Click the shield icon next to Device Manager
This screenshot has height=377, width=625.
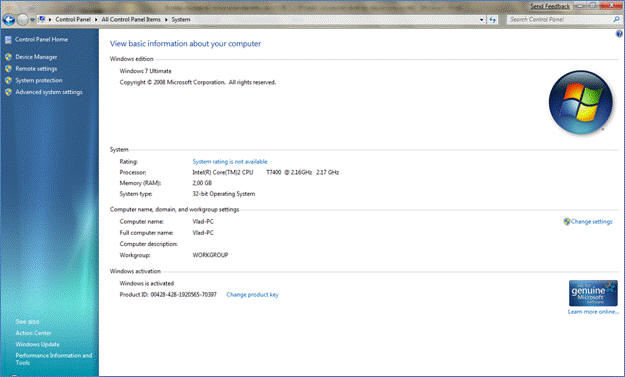tap(8, 57)
